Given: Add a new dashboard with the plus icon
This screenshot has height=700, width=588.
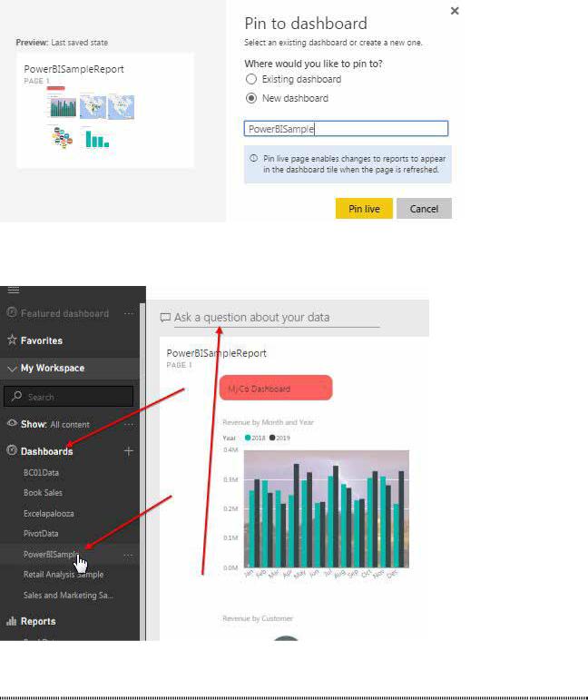Looking at the screenshot, I should [129, 451].
